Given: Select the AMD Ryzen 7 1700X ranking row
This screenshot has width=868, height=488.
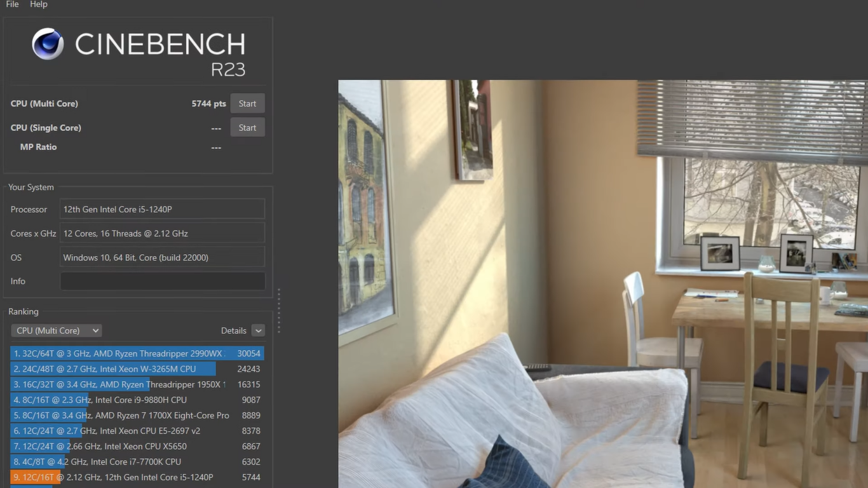Looking at the screenshot, I should pos(137,416).
